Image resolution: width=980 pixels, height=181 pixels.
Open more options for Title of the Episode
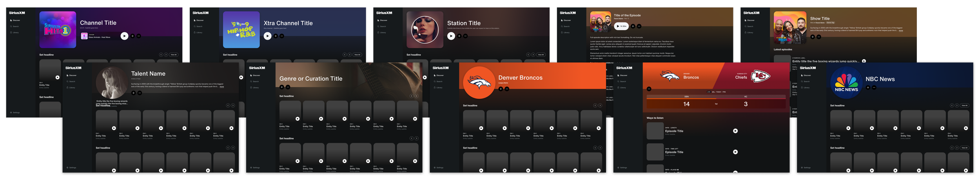click(x=639, y=26)
